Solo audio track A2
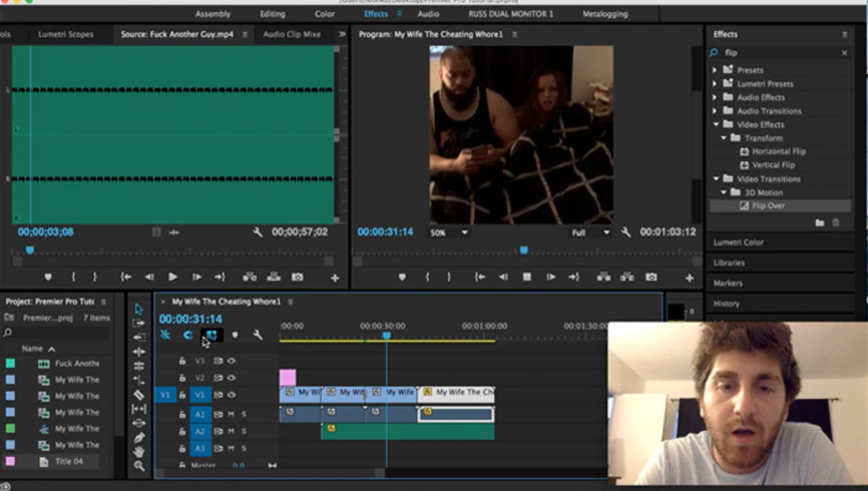Screen dimensions: 868x491 [244, 431]
